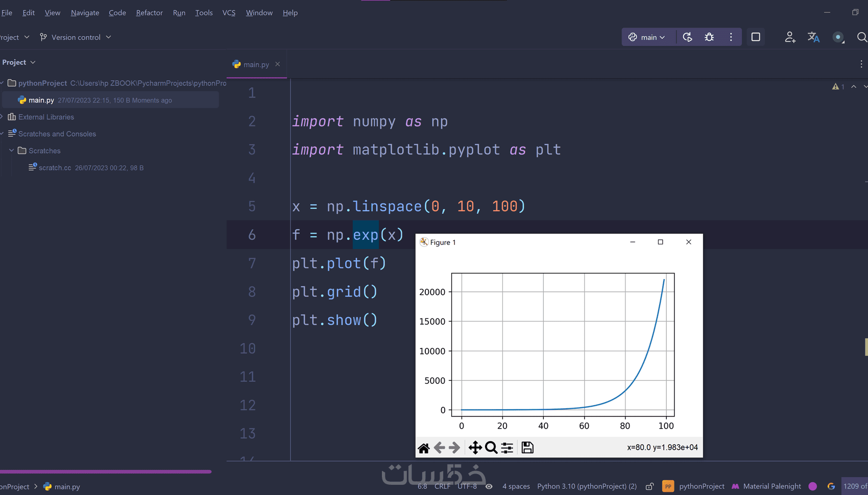Toggle the inspection highlighting eye icon

tap(489, 486)
